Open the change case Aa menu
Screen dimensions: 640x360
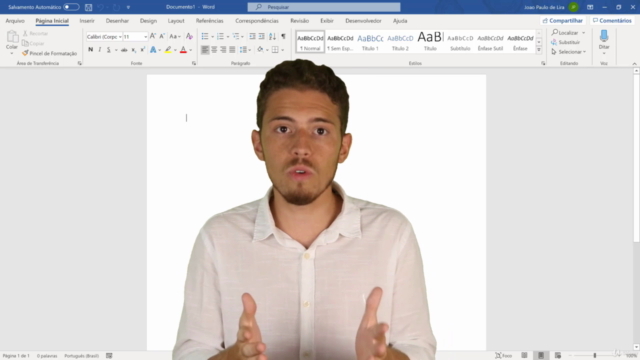175,36
